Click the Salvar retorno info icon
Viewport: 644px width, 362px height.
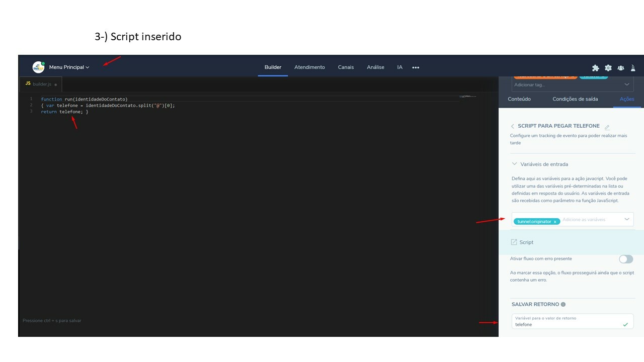pyautogui.click(x=563, y=304)
